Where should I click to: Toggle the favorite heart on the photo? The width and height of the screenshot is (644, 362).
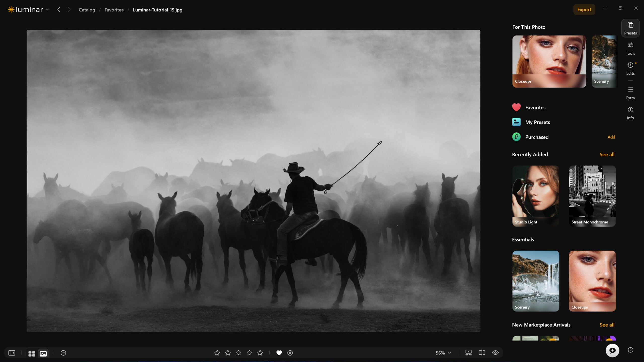(279, 353)
